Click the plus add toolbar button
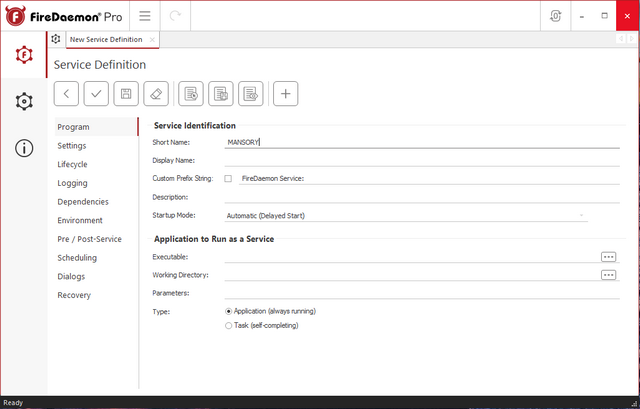This screenshot has height=409, width=640. [x=285, y=93]
